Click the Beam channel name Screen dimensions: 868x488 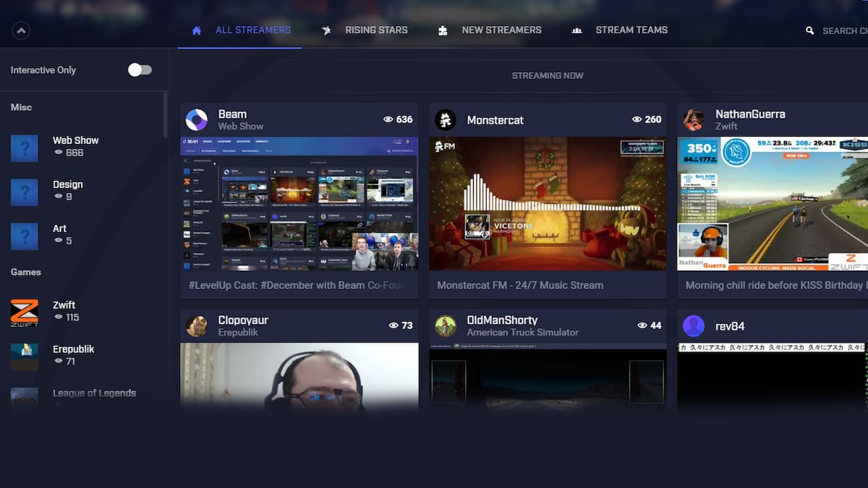(232, 114)
